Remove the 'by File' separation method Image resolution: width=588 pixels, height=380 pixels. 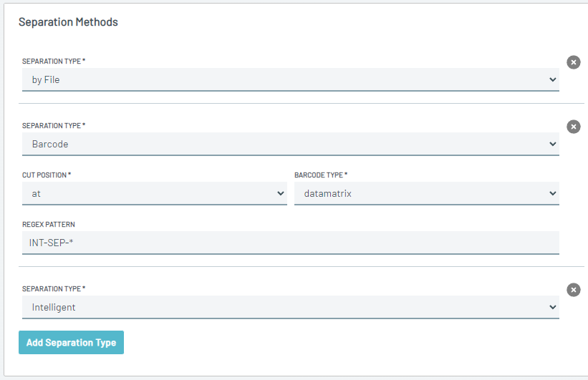(574, 62)
